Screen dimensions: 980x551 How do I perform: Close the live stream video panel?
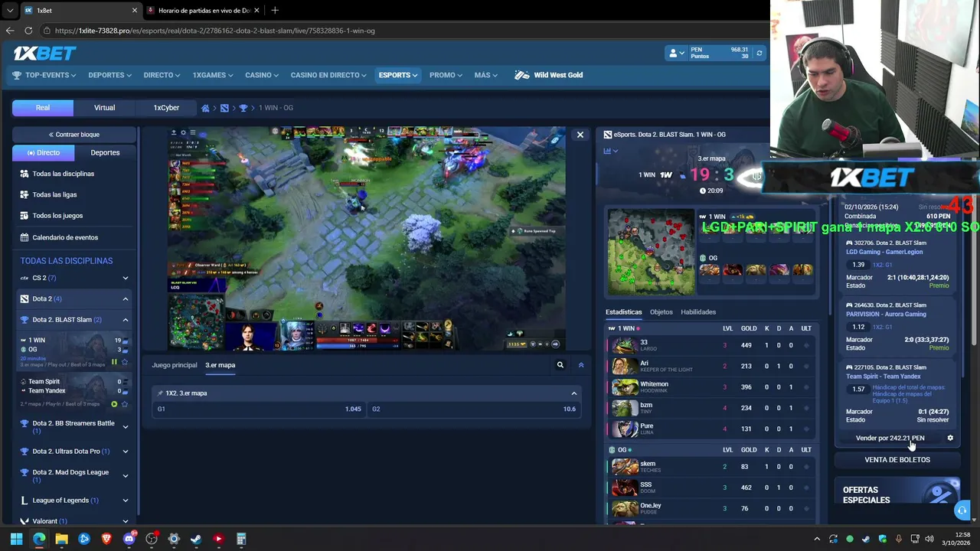(580, 135)
